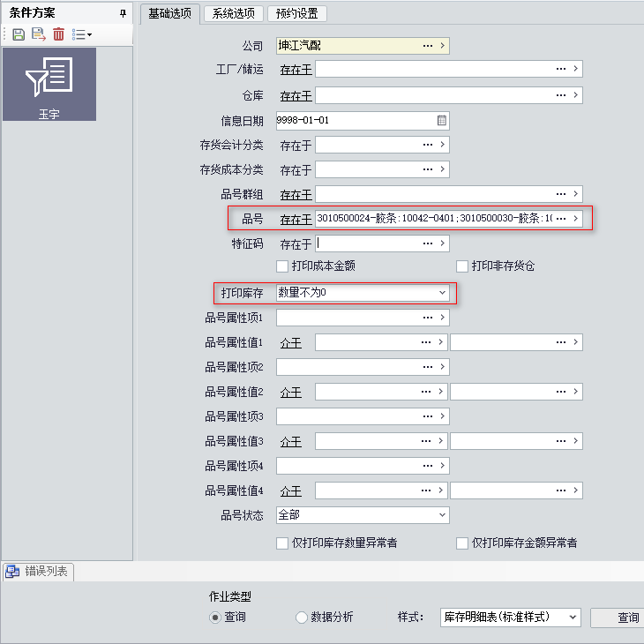Delete scheme with red trash icon
Viewport: 644px width, 644px height.
tap(59, 34)
